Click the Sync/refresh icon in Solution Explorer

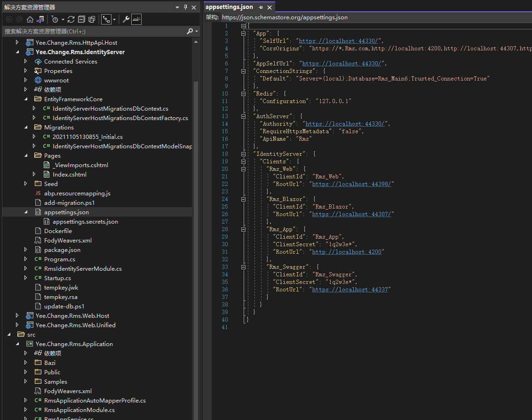[71, 19]
